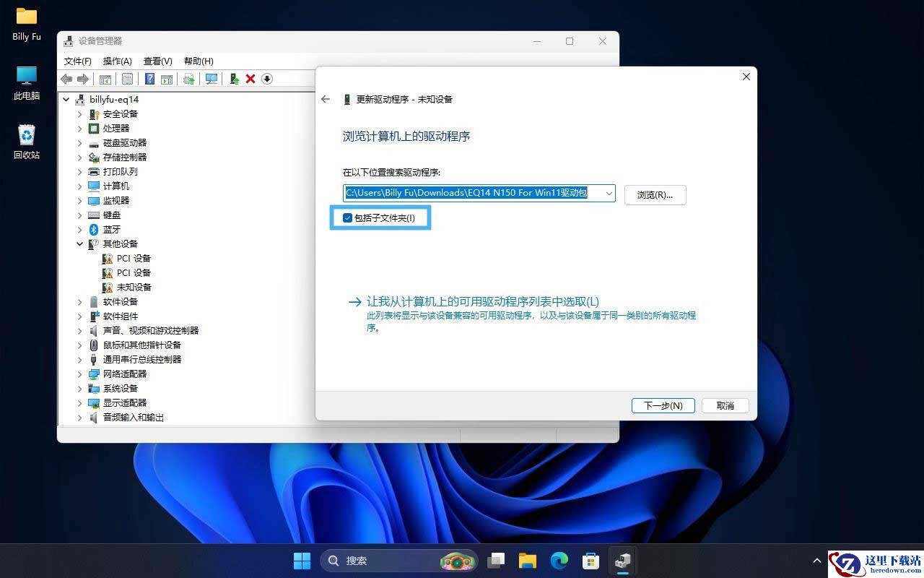The image size is (924, 578).
Task: Click the 打印队列 printer icon in the tree
Action: (94, 172)
